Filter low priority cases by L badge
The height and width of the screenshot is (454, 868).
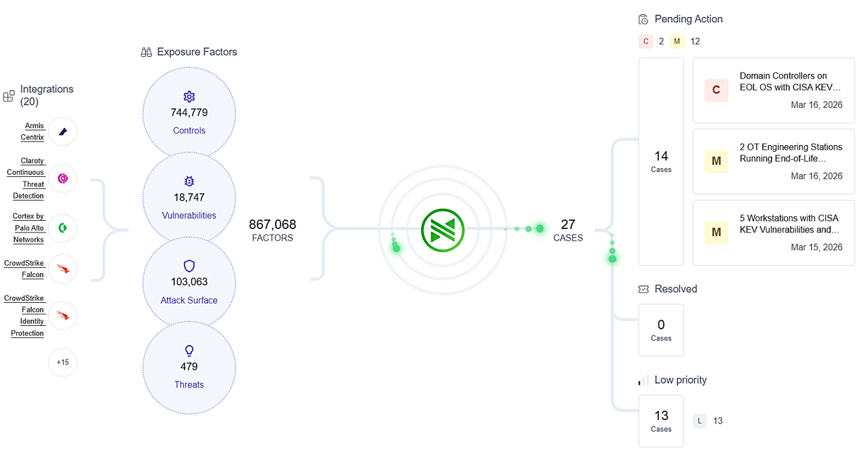click(x=700, y=421)
